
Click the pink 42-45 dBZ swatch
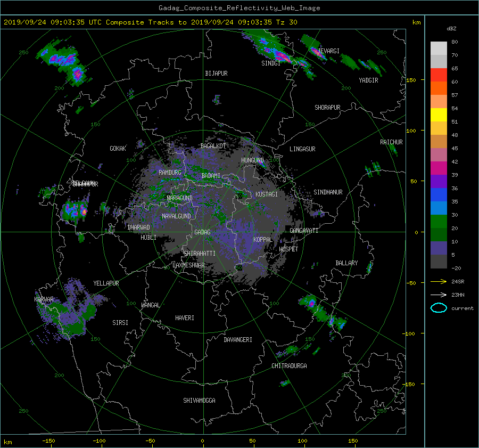[x=439, y=154]
